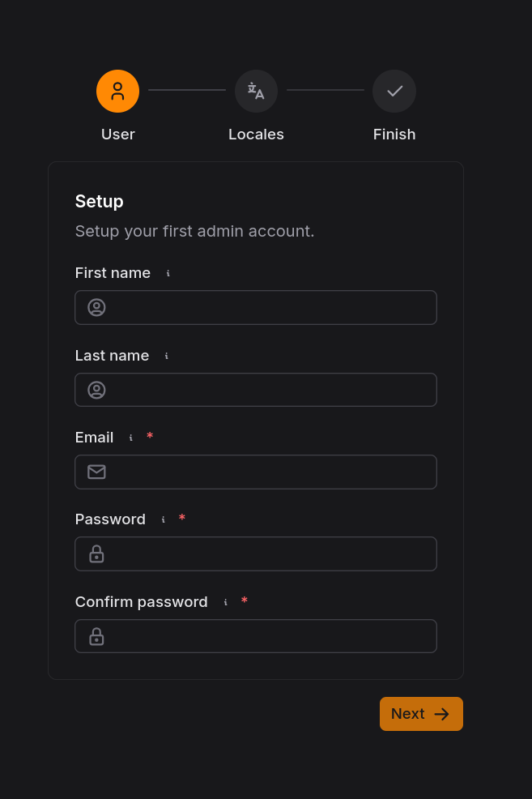
Task: Click the info icon beside Password label
Action: coord(164,520)
